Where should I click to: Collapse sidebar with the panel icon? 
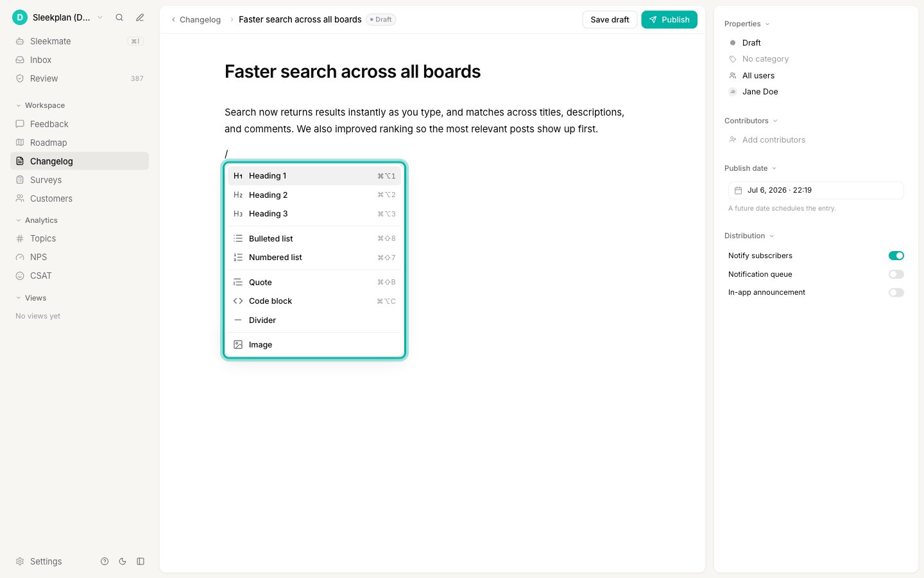pyautogui.click(x=141, y=561)
